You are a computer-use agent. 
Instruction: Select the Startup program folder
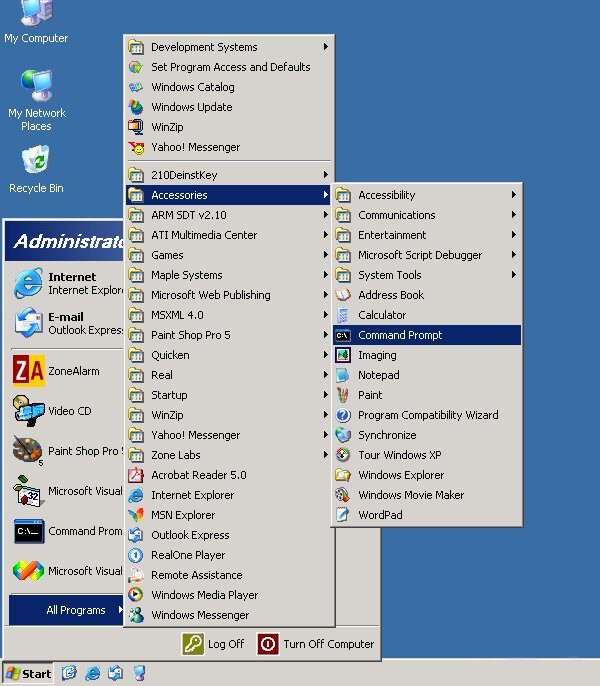click(228, 395)
